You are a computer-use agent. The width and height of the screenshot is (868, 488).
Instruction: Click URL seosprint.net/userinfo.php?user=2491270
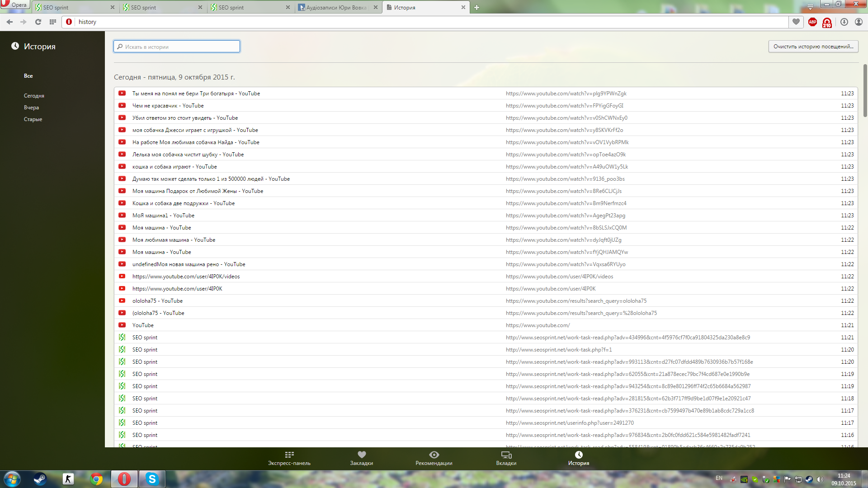[570, 423]
